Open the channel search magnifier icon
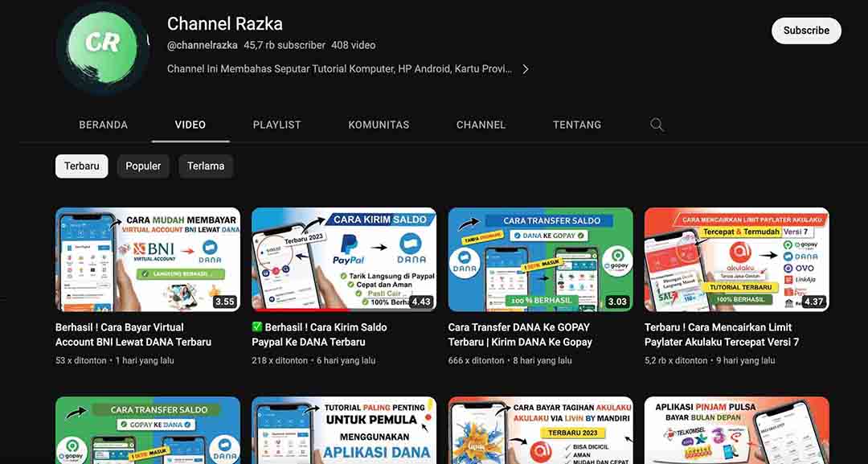The image size is (868, 464). tap(657, 125)
